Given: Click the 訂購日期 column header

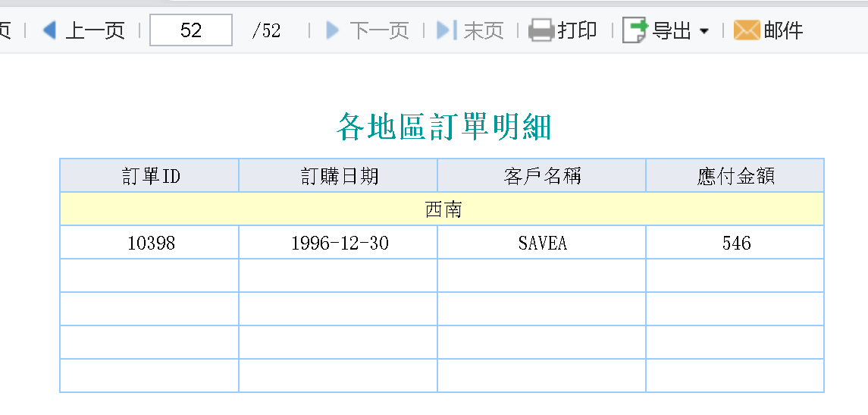Looking at the screenshot, I should pyautogui.click(x=339, y=176).
